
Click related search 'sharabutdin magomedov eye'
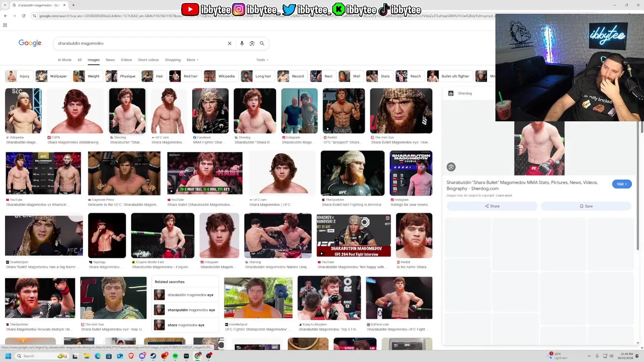pyautogui.click(x=185, y=295)
